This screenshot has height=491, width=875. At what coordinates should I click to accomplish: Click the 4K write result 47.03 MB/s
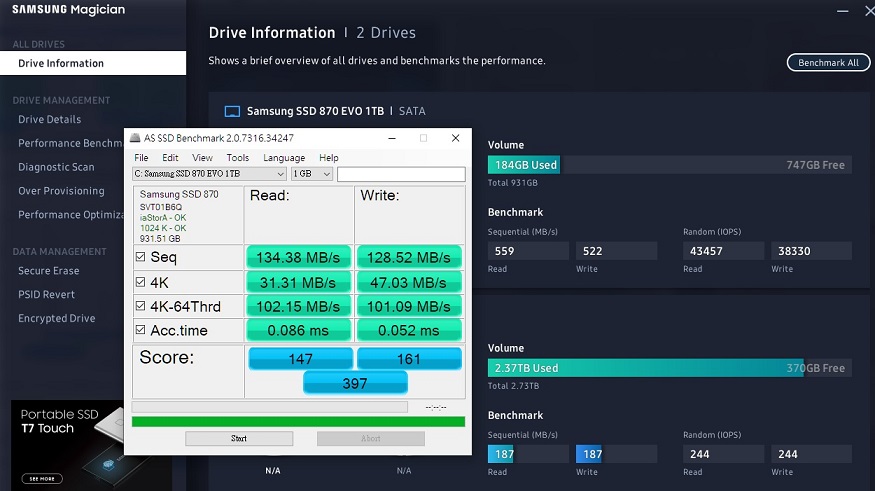tap(408, 282)
